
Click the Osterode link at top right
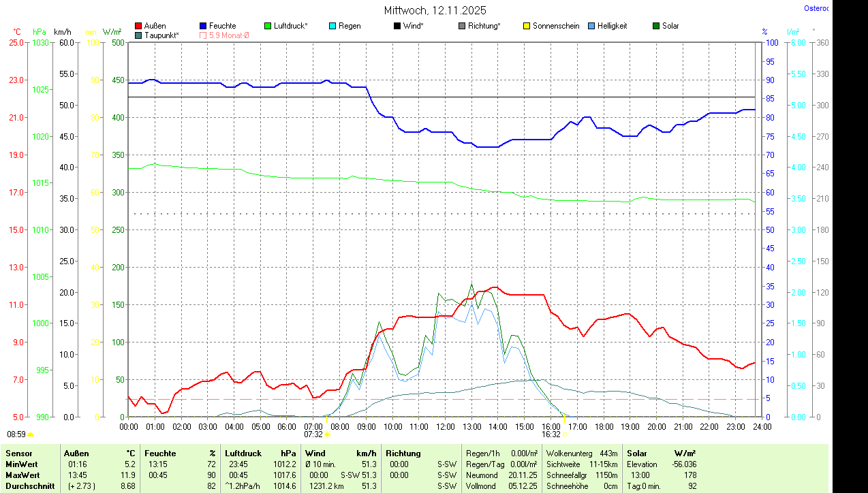click(x=816, y=9)
